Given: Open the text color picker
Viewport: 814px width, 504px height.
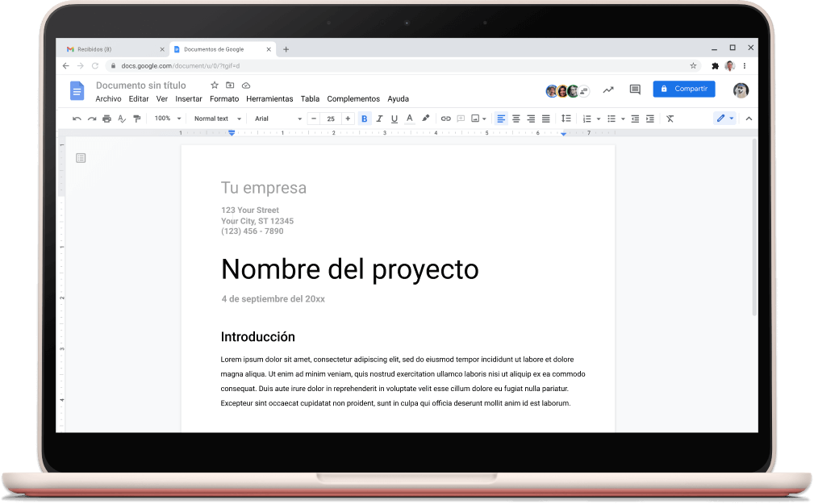Looking at the screenshot, I should [x=410, y=119].
